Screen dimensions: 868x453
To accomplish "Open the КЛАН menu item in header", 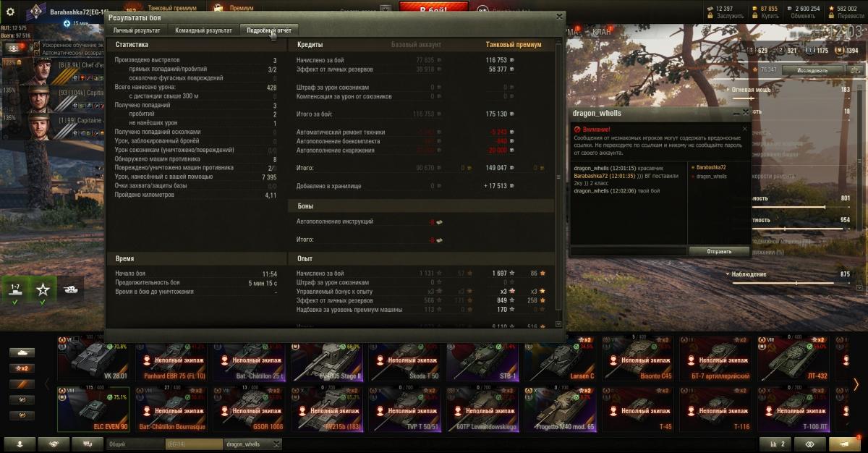I will (602, 31).
